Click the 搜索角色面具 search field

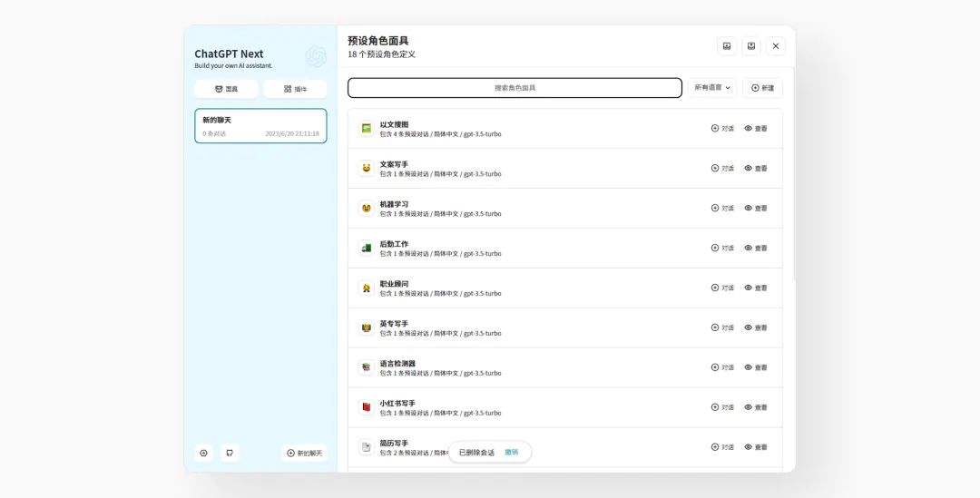tap(514, 88)
